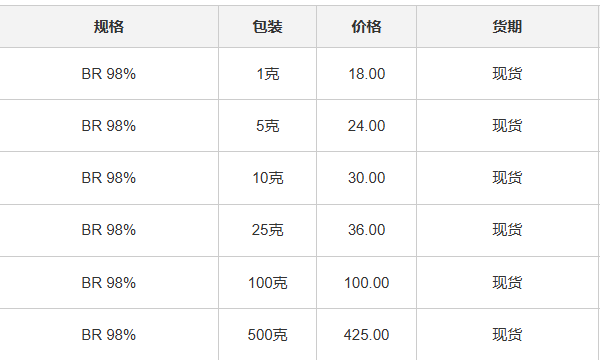This screenshot has height=360, width=600.
Task: Click the 18.00 price cell
Action: point(366,74)
